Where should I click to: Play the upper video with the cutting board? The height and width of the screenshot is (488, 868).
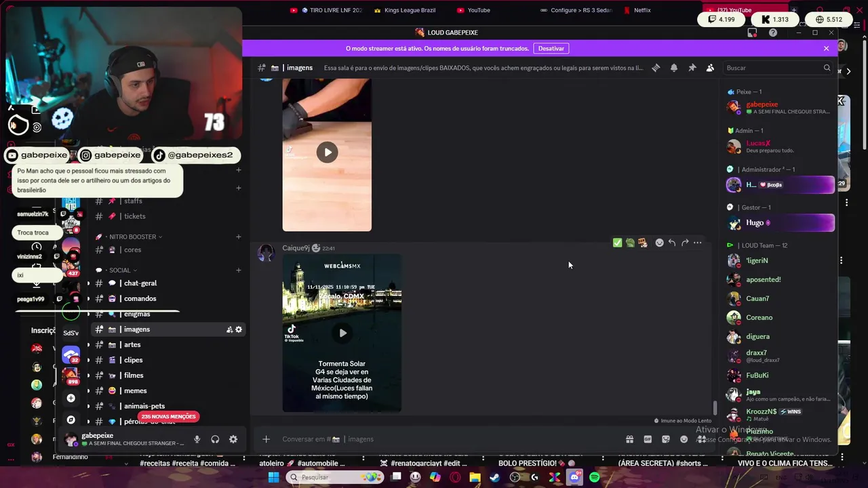point(327,152)
